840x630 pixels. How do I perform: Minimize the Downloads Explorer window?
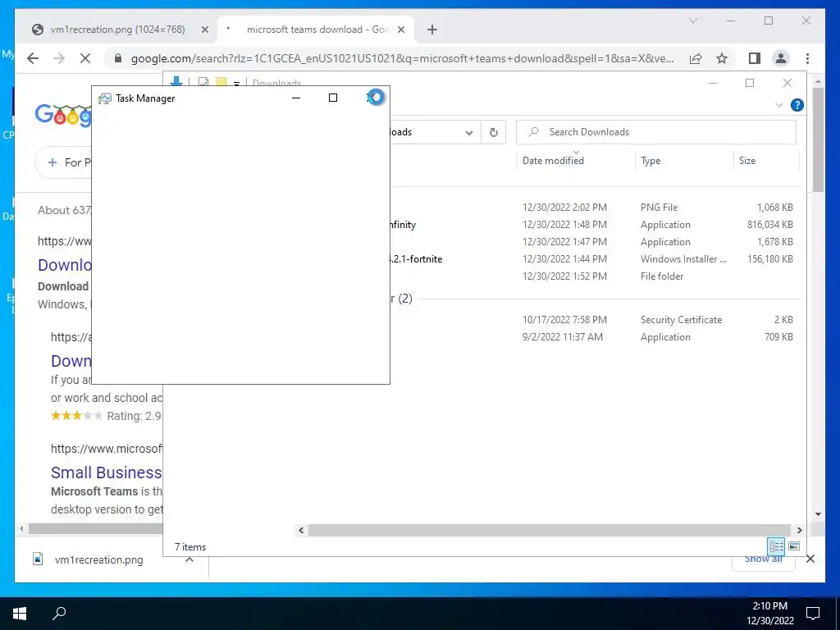click(713, 83)
